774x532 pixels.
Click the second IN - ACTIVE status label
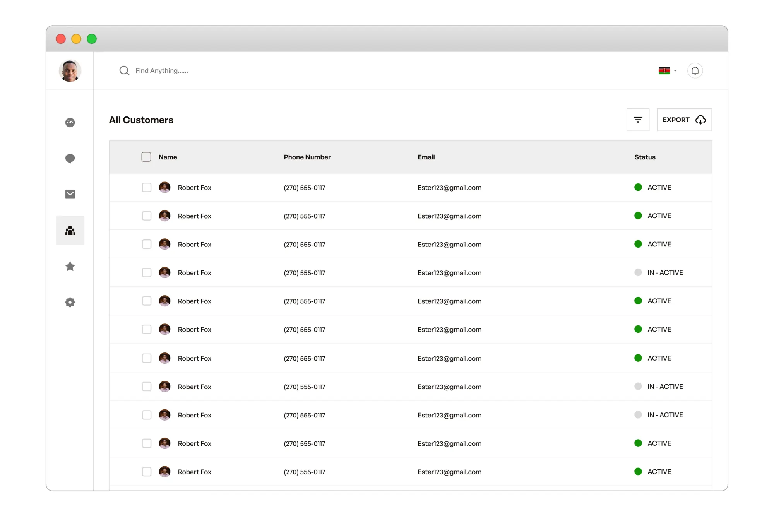(665, 387)
